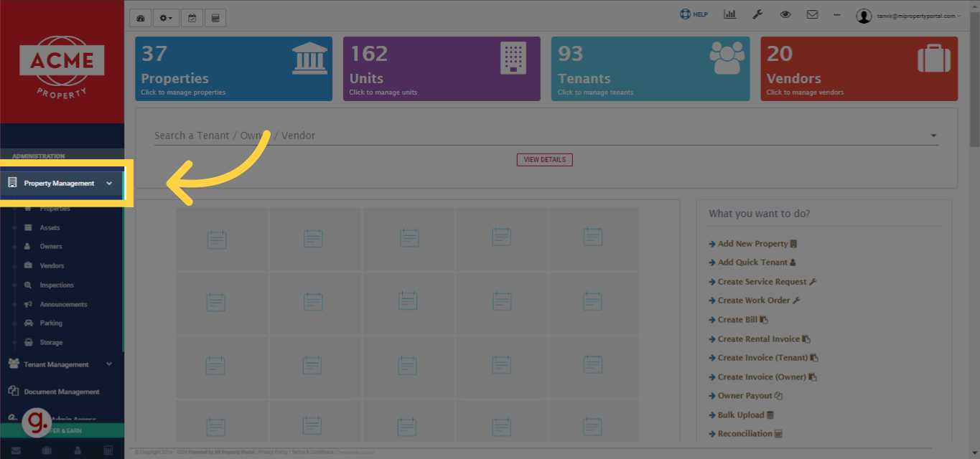The height and width of the screenshot is (459, 980).
Task: Open the calendar icon in the top toolbar
Action: 192,17
